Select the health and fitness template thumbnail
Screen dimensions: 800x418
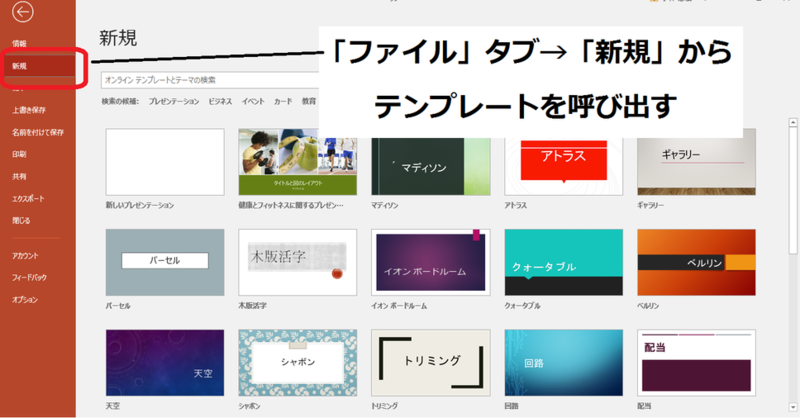(297, 162)
